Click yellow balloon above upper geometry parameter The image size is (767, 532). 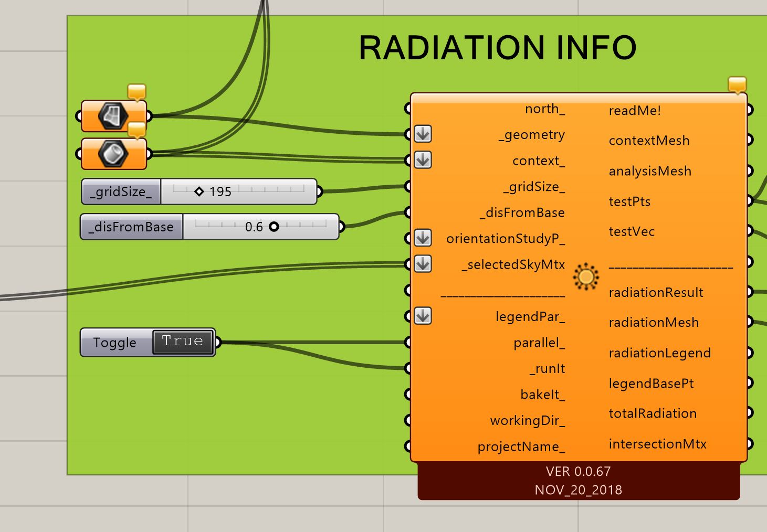(136, 91)
